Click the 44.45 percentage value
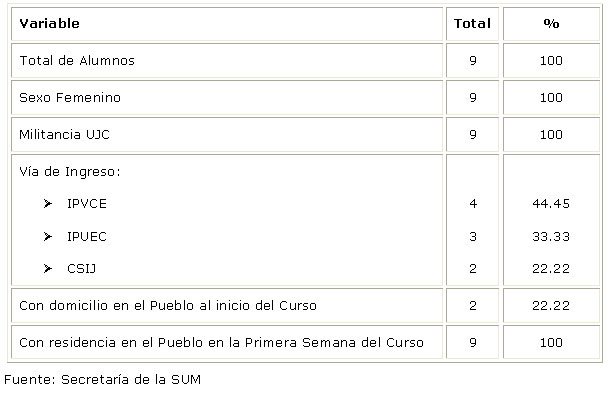Screen dimensions: 611x393 coord(551,203)
